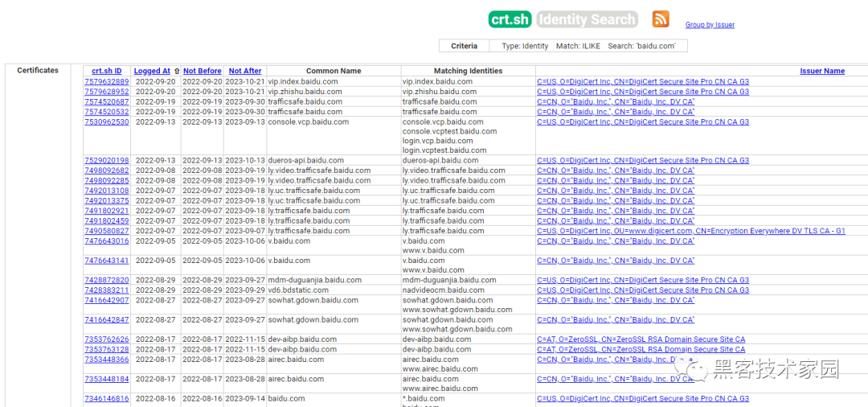The image size is (868, 407).
Task: Select common name mdm-duguanjia.baidu.com
Action: click(x=314, y=280)
